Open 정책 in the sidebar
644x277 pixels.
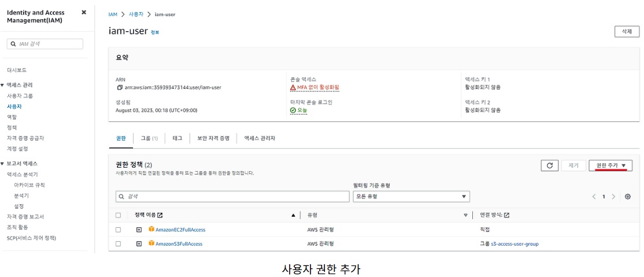pyautogui.click(x=12, y=127)
